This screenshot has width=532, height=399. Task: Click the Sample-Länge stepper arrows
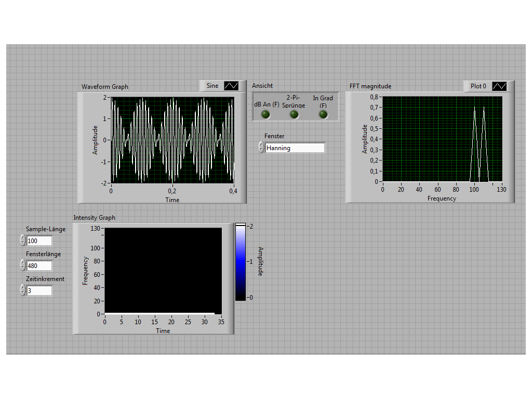point(23,240)
